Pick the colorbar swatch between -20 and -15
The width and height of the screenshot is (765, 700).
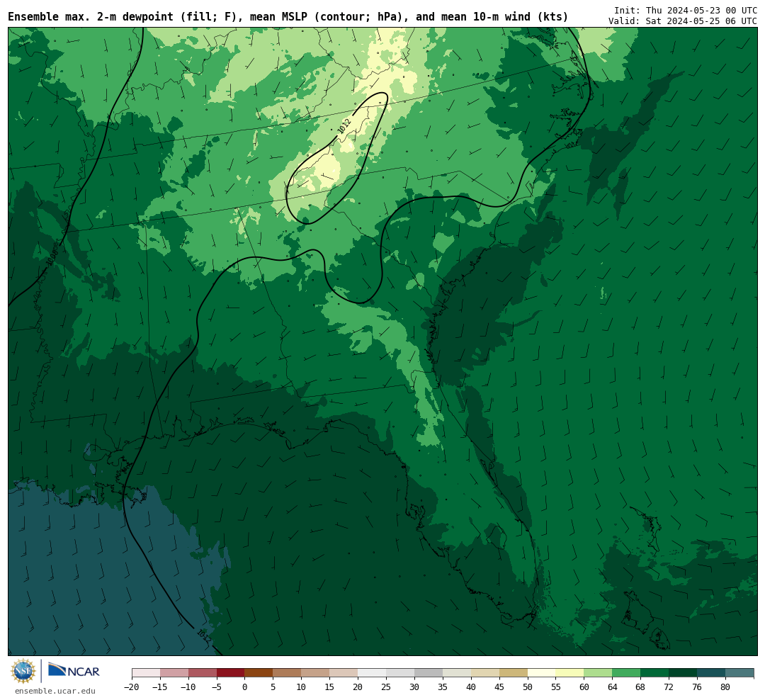(146, 673)
